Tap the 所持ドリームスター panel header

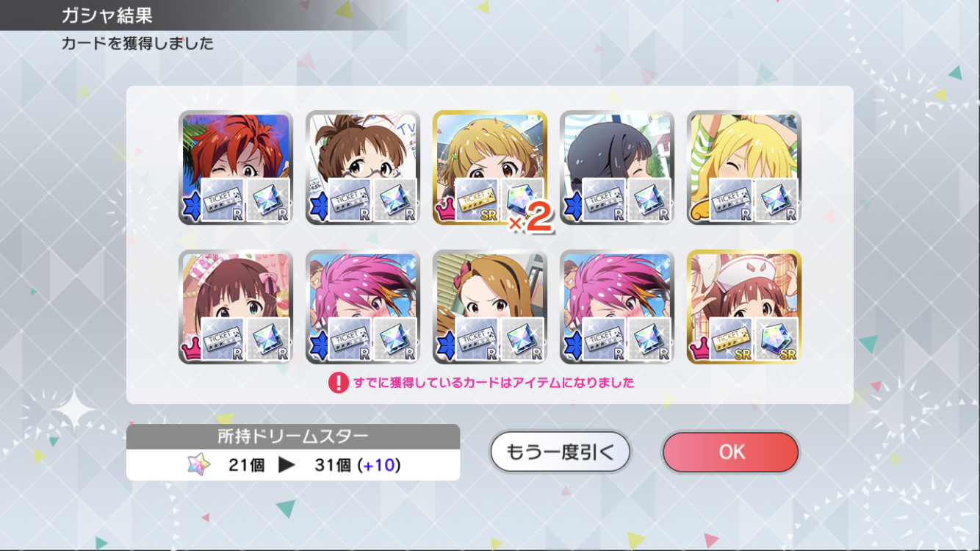click(x=293, y=436)
